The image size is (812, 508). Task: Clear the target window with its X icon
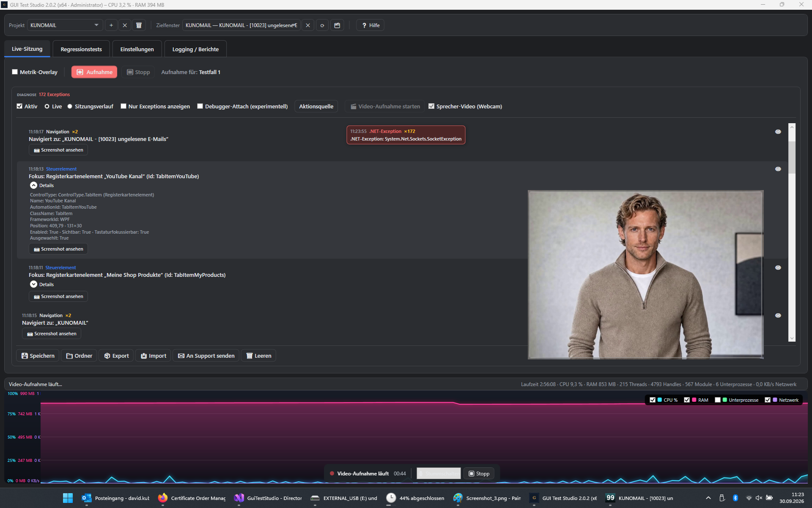308,25
